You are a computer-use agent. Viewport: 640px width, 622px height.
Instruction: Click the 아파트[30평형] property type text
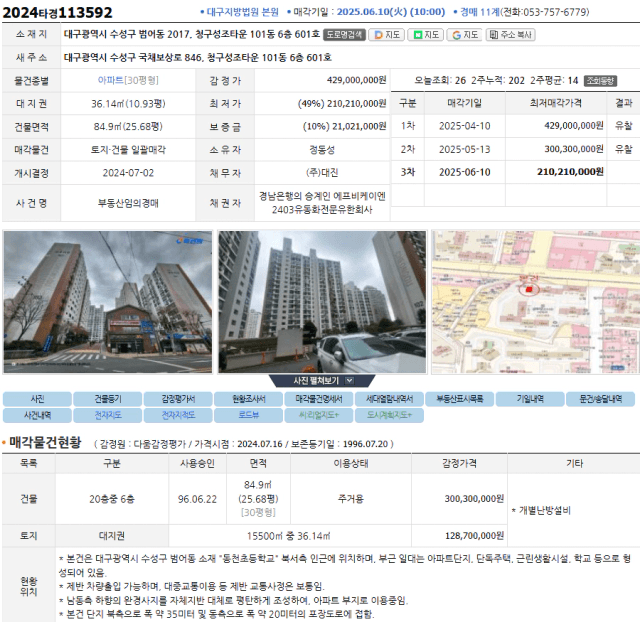(x=128, y=80)
